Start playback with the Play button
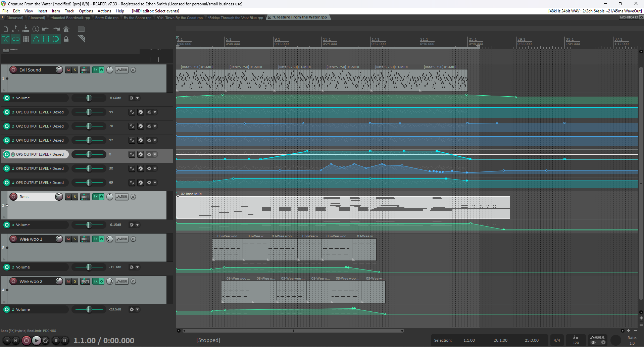This screenshot has height=347, width=644. (x=36, y=341)
